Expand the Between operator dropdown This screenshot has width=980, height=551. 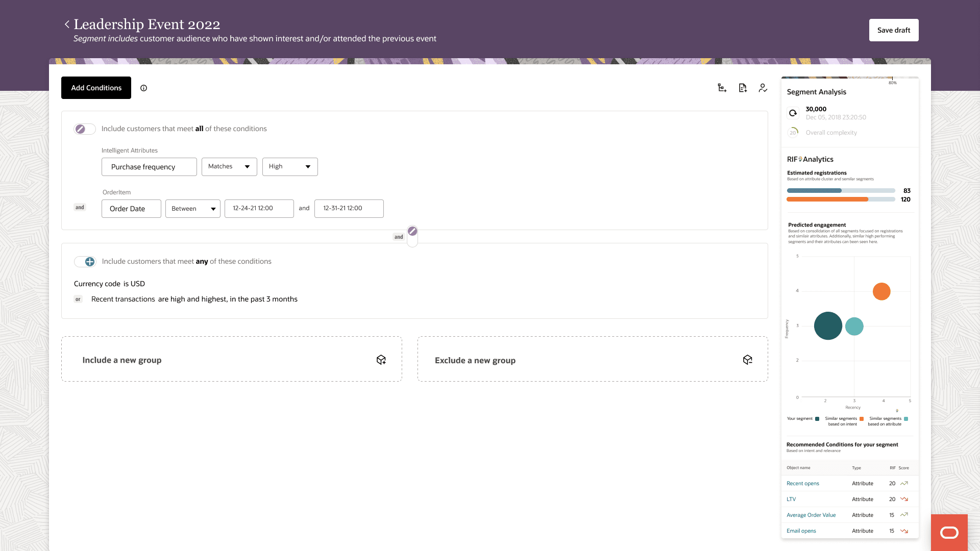click(192, 209)
